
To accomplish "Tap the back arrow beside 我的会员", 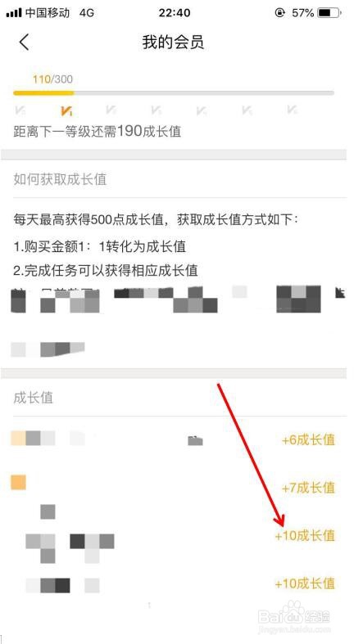I will pyautogui.click(x=25, y=43).
